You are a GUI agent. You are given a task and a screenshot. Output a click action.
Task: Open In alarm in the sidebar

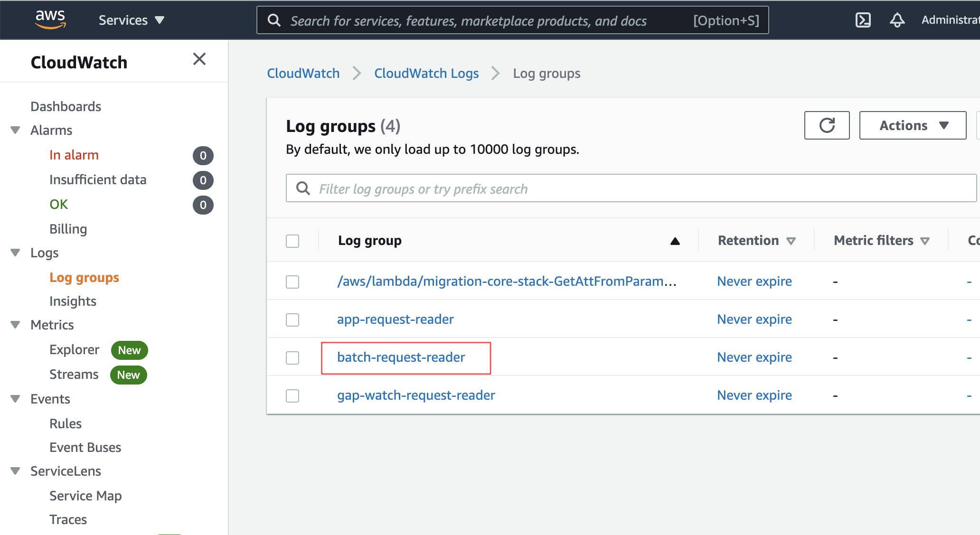click(x=74, y=155)
